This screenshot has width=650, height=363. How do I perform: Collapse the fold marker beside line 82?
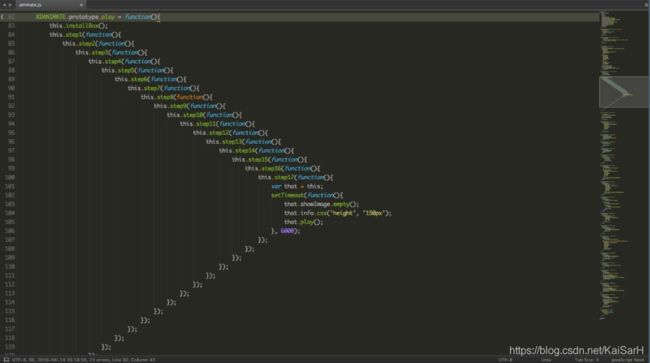(2, 17)
